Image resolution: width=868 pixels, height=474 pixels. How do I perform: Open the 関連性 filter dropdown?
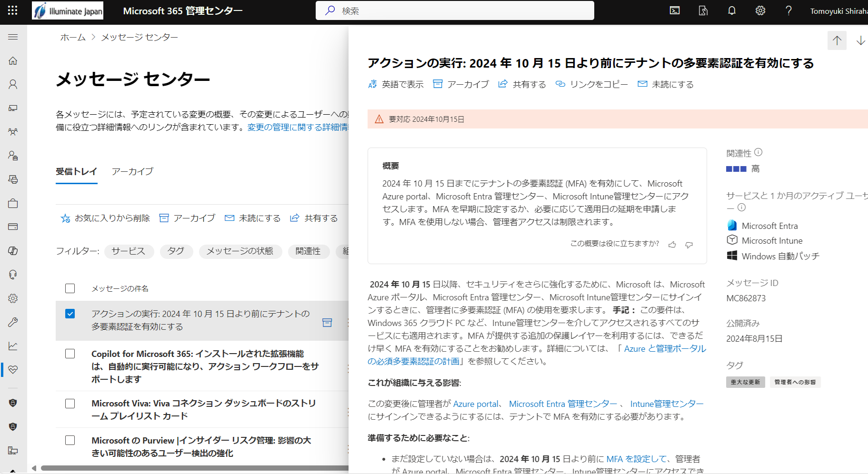point(309,251)
